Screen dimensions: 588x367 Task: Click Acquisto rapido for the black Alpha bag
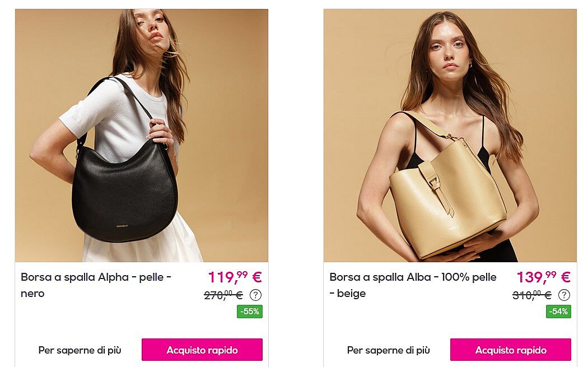[x=202, y=350]
